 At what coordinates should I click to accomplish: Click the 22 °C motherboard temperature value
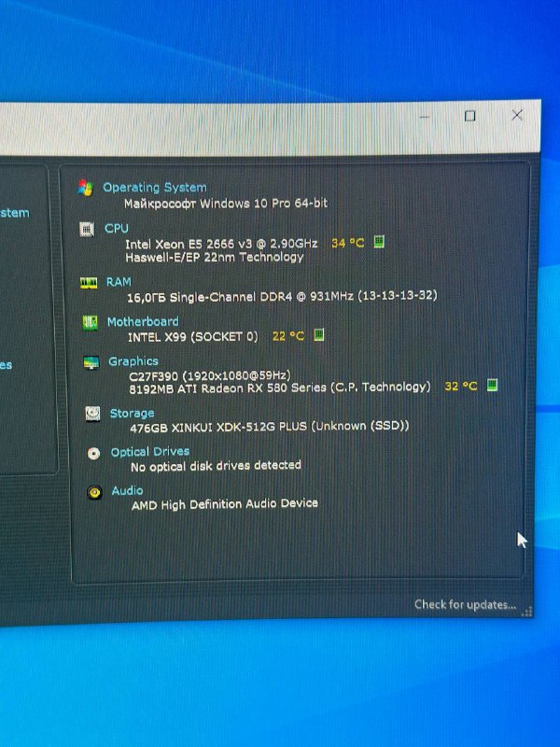pyautogui.click(x=288, y=336)
